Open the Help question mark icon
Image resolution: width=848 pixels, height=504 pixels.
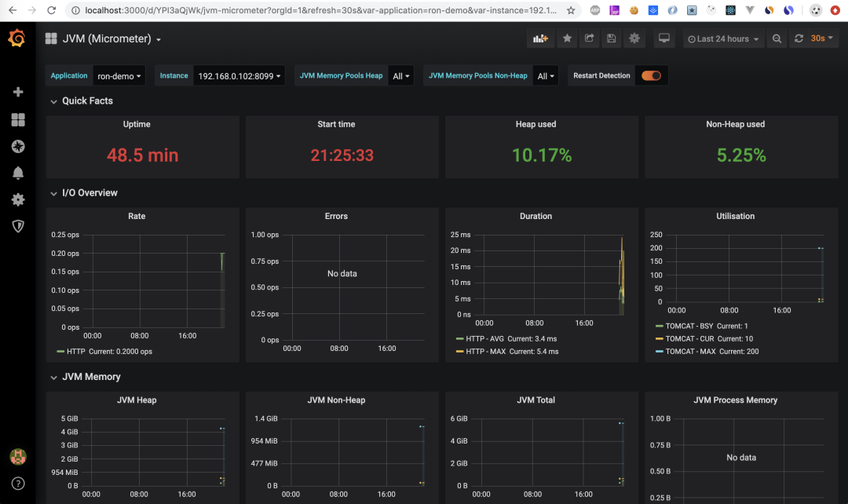click(18, 484)
